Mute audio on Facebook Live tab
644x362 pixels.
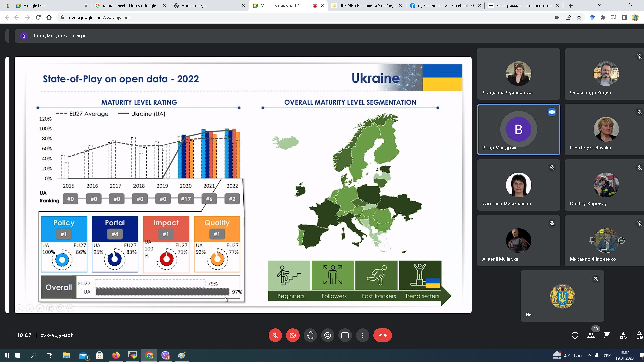coord(472,6)
